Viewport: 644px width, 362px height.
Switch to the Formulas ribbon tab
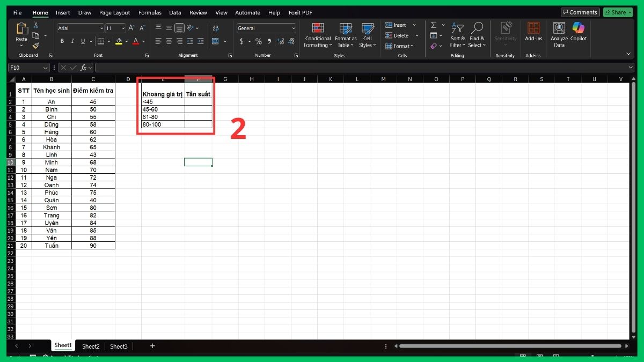pos(150,12)
